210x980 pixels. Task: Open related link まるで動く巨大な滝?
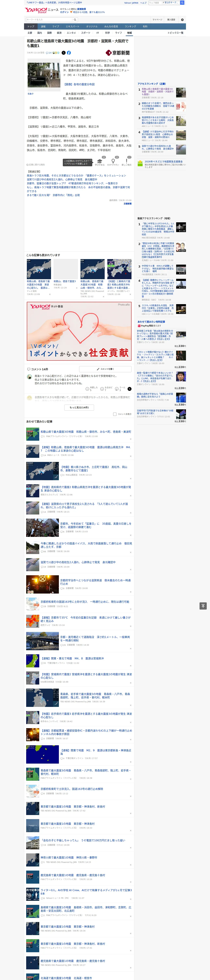(53, 195)
